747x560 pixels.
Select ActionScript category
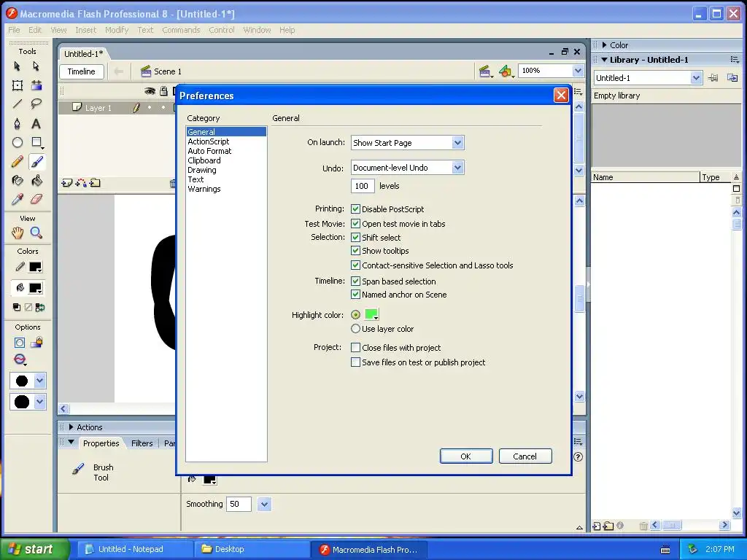[208, 141]
